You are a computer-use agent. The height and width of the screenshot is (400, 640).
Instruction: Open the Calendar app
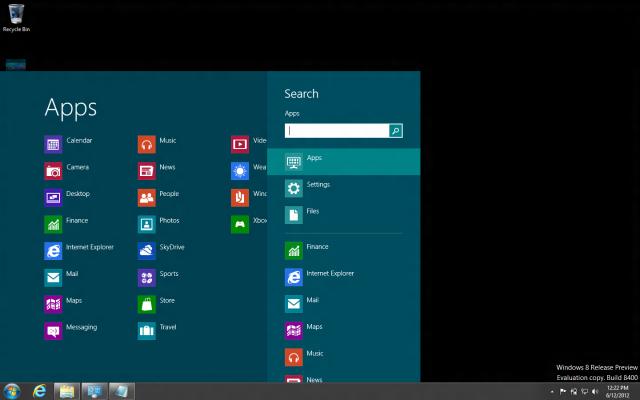click(x=68, y=144)
